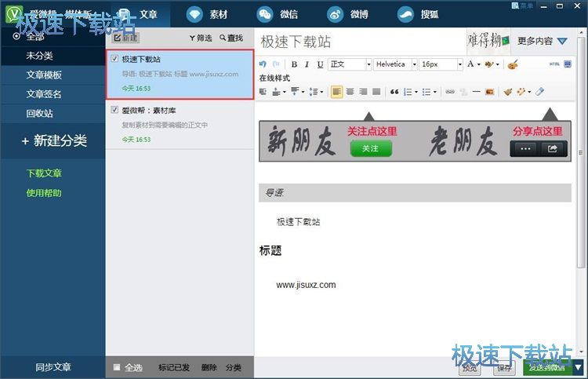The image size is (588, 379).
Task: Insert horizontal rule line
Action: pos(476,92)
